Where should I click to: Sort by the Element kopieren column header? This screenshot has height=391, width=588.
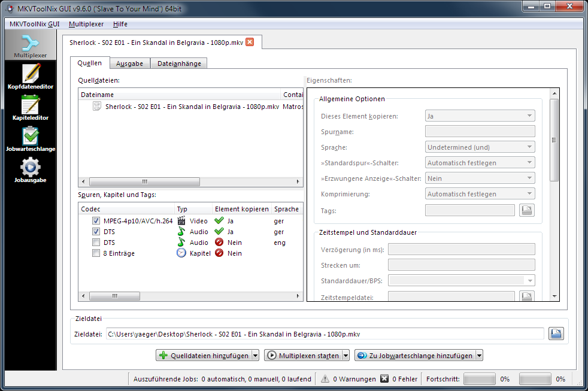coord(242,209)
